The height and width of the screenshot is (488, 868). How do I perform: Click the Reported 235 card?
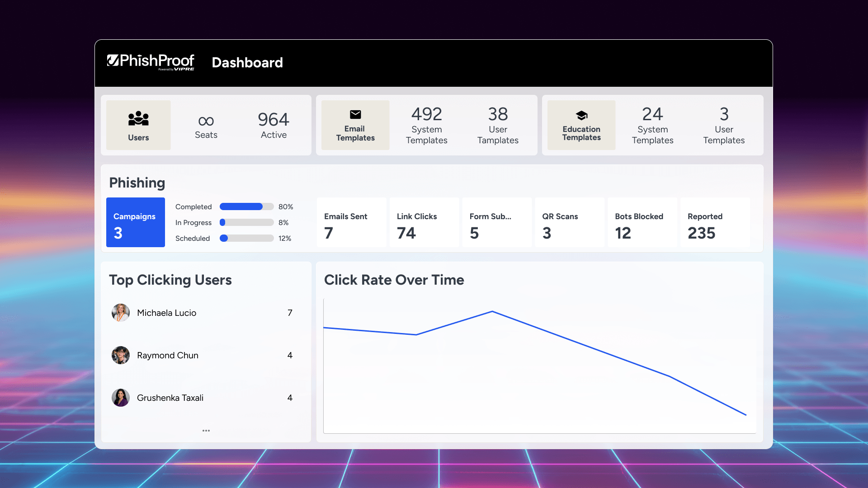(x=714, y=222)
